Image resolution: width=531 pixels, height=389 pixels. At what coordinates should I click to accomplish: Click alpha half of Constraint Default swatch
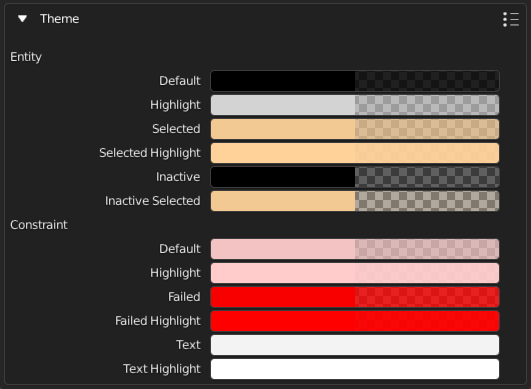click(x=427, y=249)
